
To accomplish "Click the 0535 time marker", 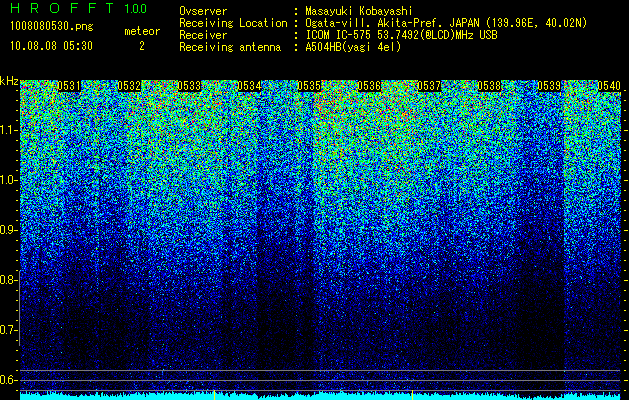I will 309,86.
